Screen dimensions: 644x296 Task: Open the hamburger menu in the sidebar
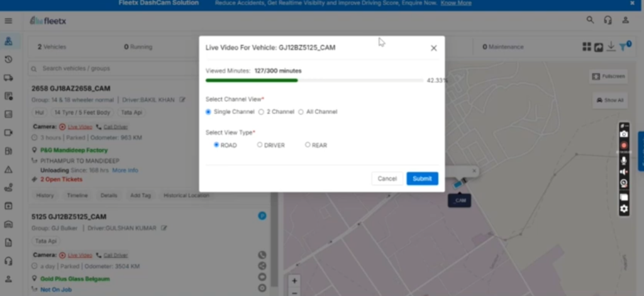click(x=8, y=21)
